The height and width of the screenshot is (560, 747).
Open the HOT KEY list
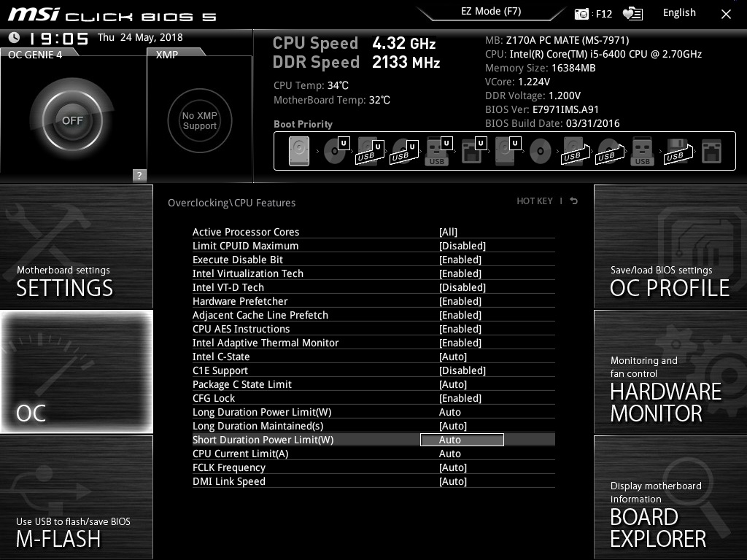pyautogui.click(x=535, y=201)
